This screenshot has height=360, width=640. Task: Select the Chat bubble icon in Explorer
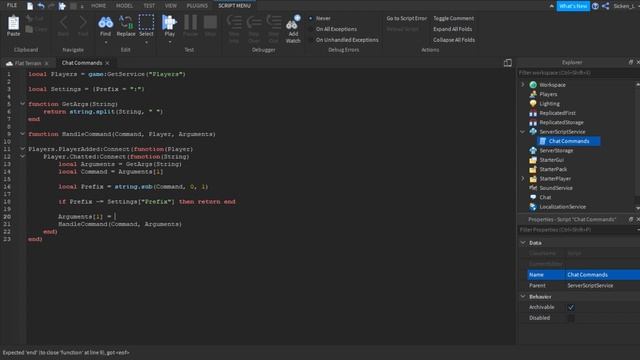pos(533,198)
